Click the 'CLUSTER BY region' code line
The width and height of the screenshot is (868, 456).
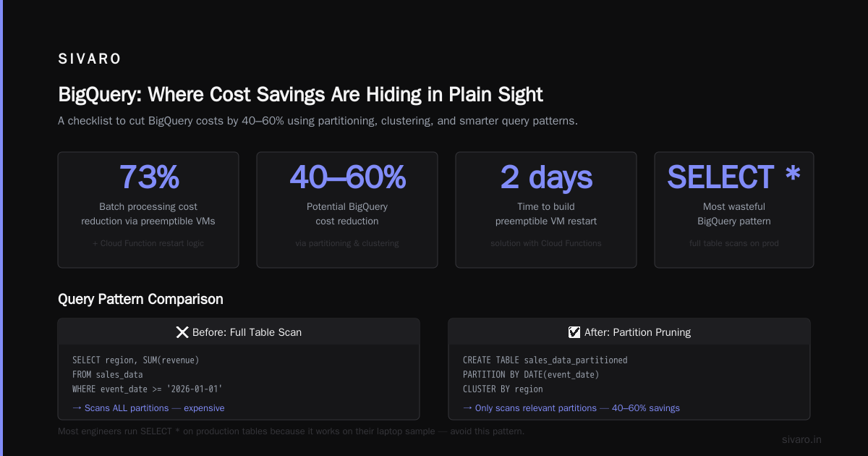tap(503, 389)
